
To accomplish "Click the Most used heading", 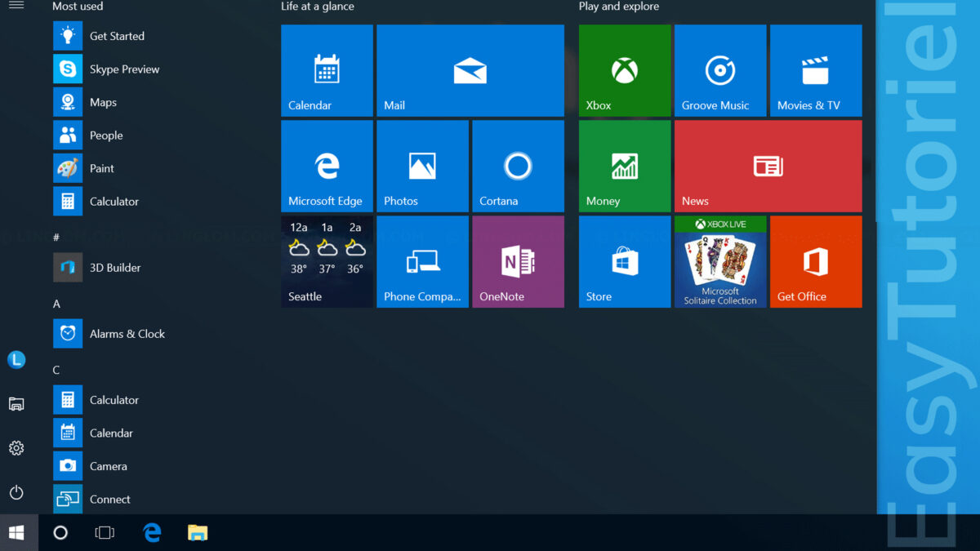I will [78, 6].
